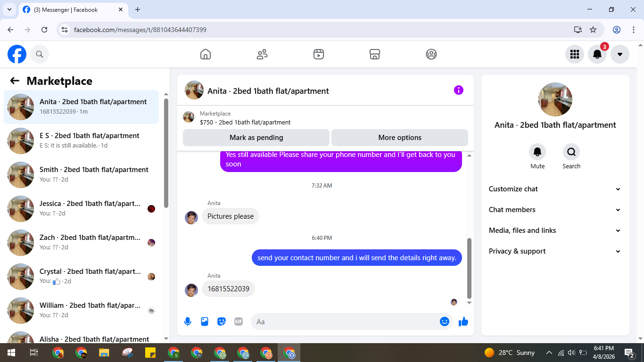Bookmark this page star icon
The image size is (644, 362).
(x=593, y=30)
